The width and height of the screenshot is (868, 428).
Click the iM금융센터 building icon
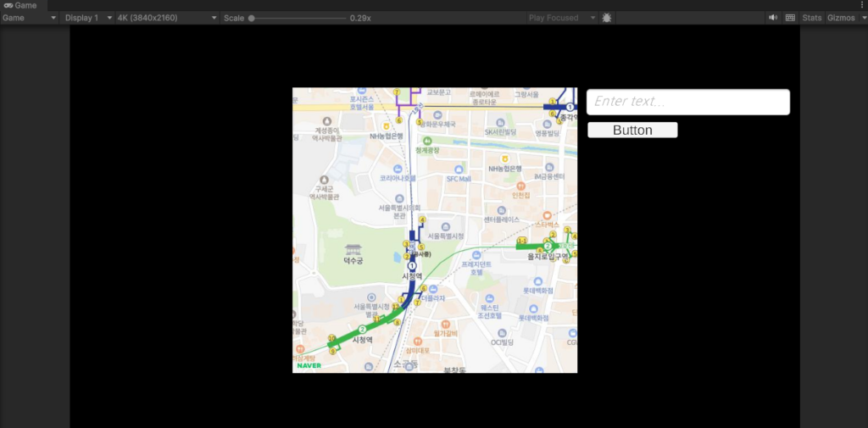click(549, 167)
